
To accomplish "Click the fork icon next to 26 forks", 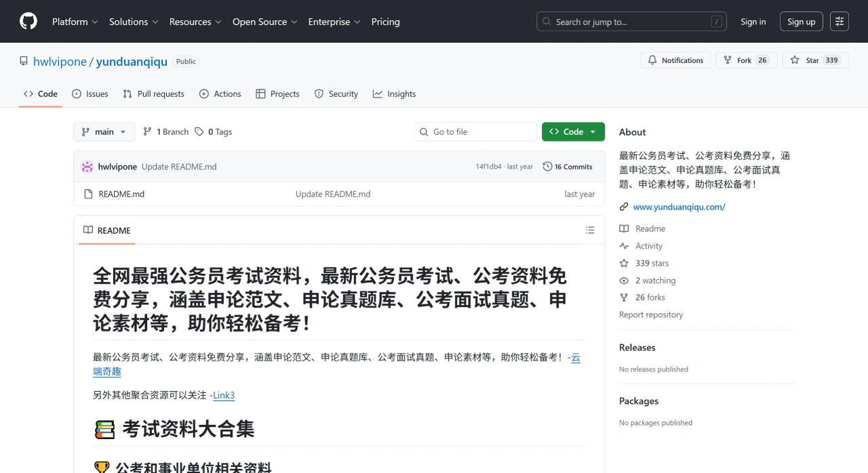I will pos(623,297).
